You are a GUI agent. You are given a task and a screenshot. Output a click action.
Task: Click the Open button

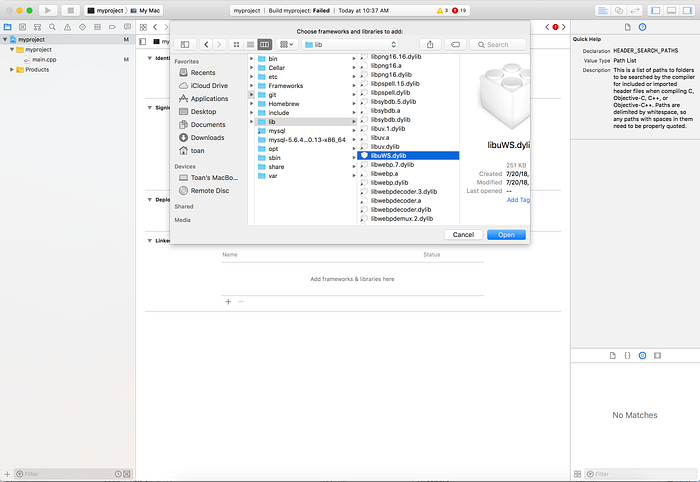tap(506, 235)
